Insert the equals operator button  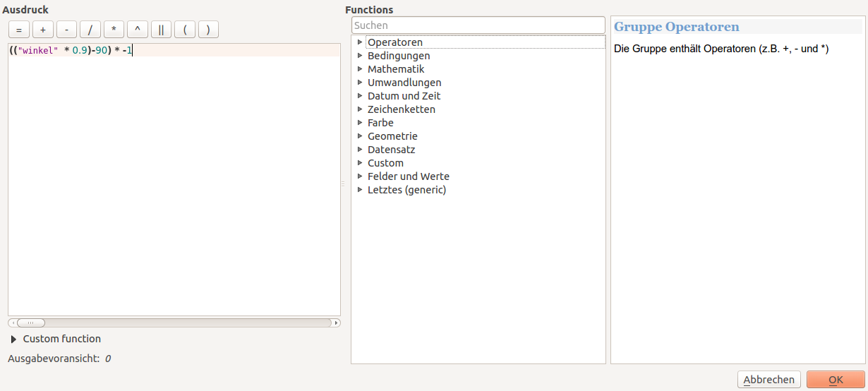(19, 30)
